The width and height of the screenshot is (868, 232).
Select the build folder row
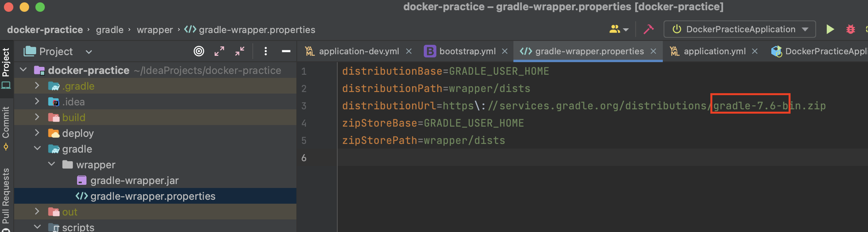click(x=155, y=117)
